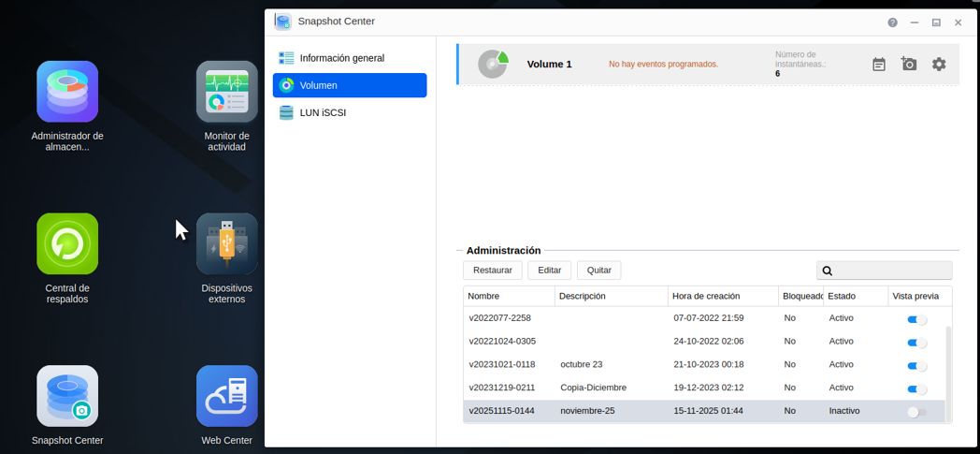Open Administrador de almacenamiento desktop icon

67,92
